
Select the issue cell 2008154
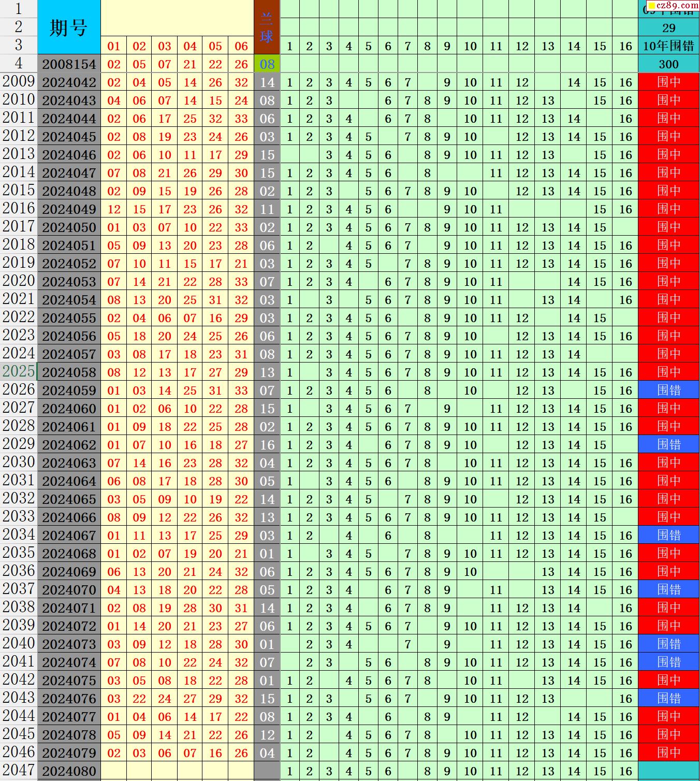pos(69,64)
